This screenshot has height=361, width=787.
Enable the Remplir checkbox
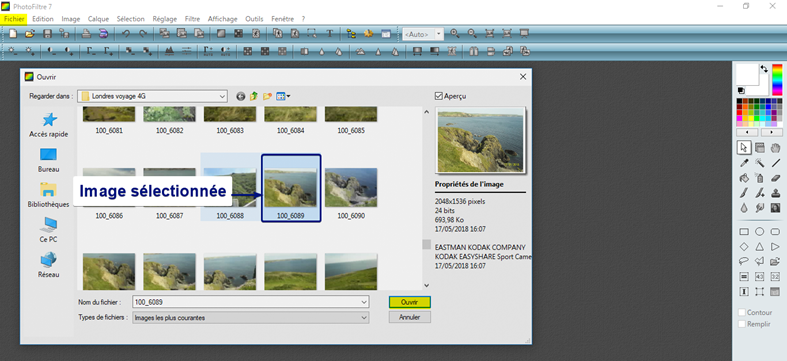point(742,324)
